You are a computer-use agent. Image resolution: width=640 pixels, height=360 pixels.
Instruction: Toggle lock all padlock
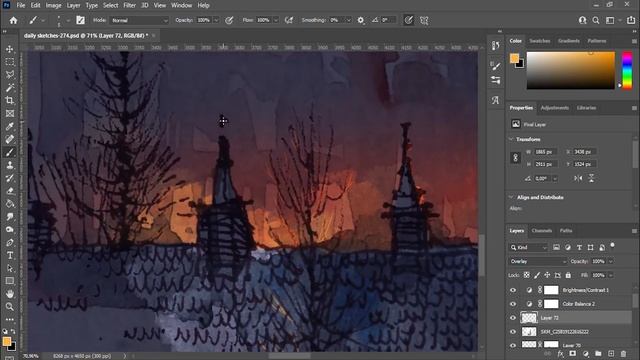pos(568,275)
